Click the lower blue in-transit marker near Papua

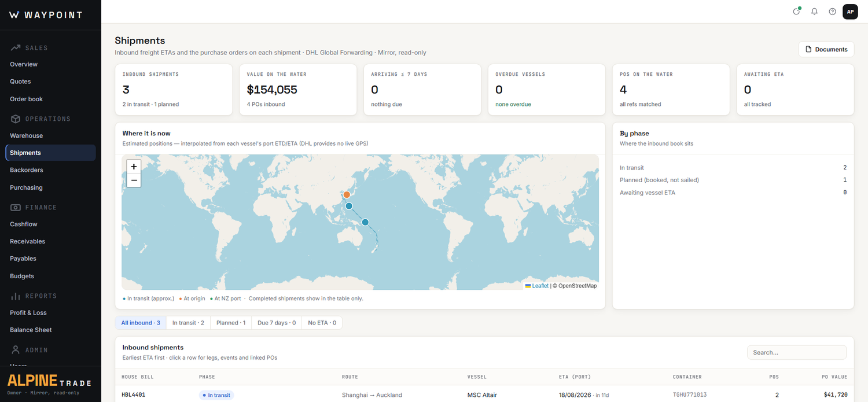pos(365,222)
